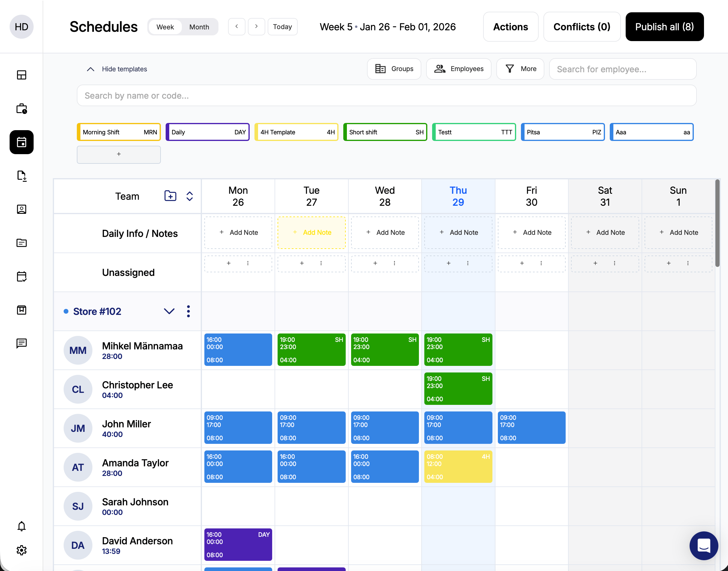Open the support chat bubble

(704, 546)
